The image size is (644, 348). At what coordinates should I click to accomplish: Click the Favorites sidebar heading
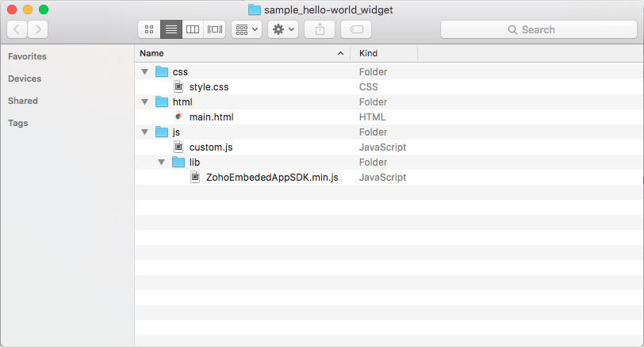tap(27, 56)
